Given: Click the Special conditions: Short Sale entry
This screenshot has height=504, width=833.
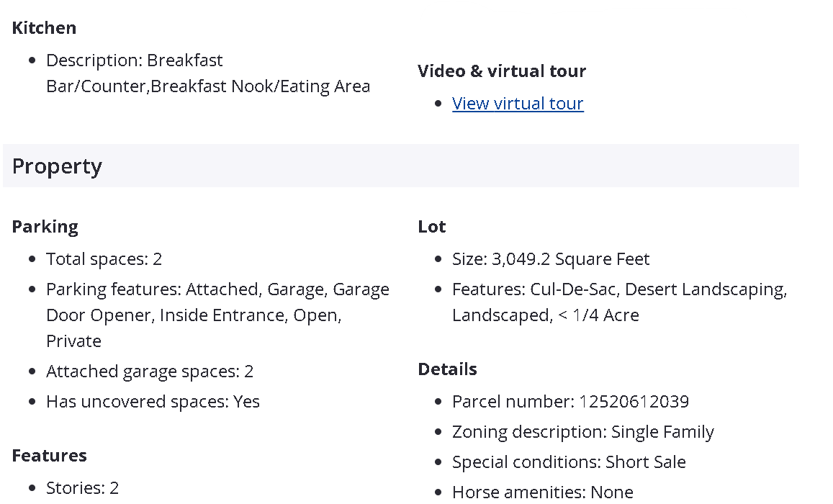Looking at the screenshot, I should point(569,462).
